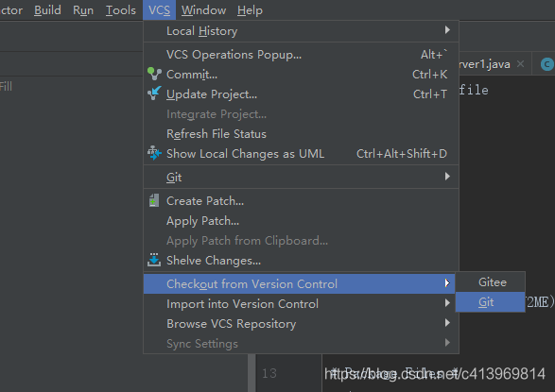This screenshot has width=555, height=392.
Task: Click the Create Patch file icon
Action: [154, 200]
